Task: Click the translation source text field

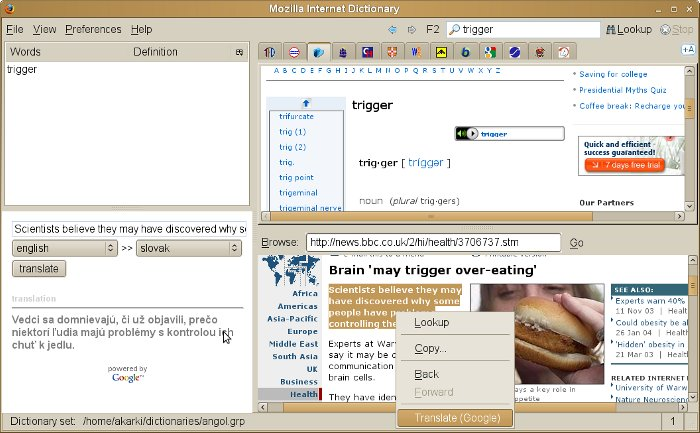Action: 129,229
